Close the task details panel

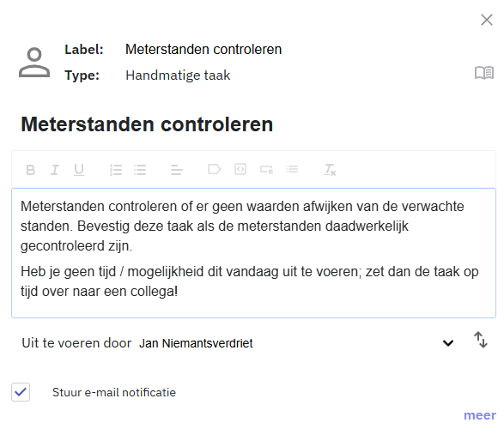486,20
